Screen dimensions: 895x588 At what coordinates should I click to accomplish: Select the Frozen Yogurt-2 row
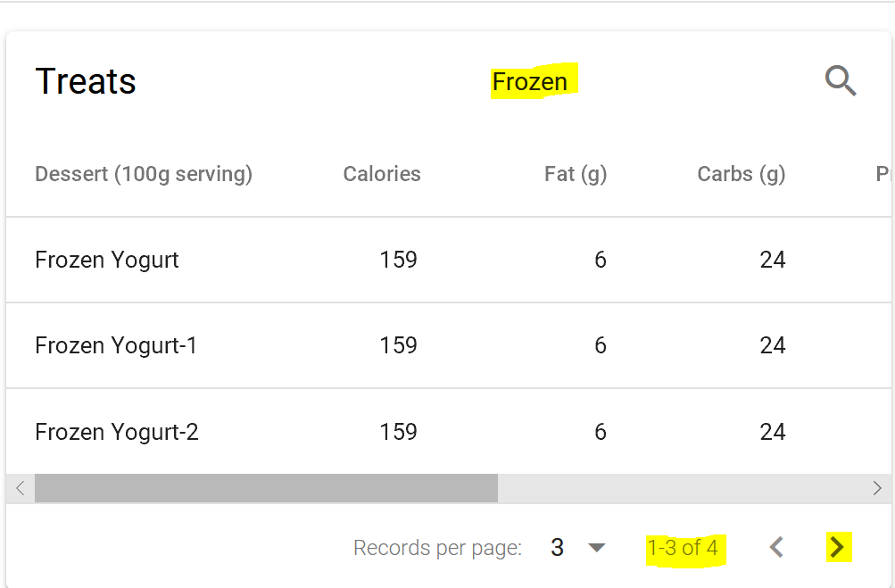(449, 432)
